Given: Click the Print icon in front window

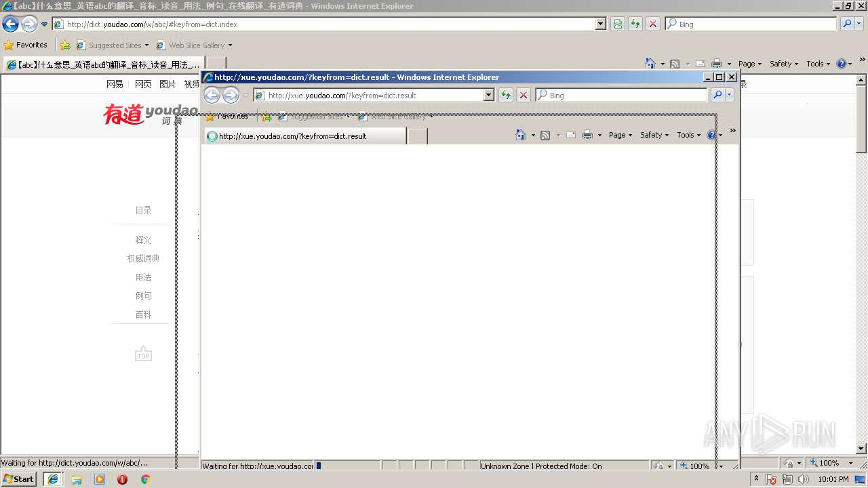Looking at the screenshot, I should pos(587,136).
